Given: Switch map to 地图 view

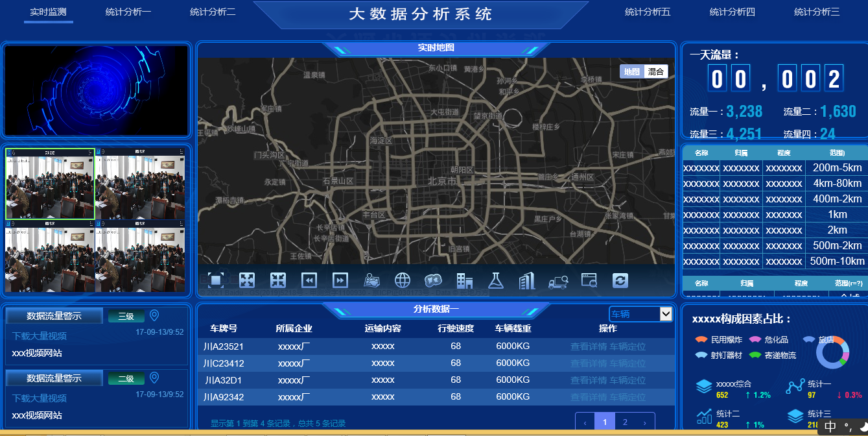Looking at the screenshot, I should click(x=631, y=72).
